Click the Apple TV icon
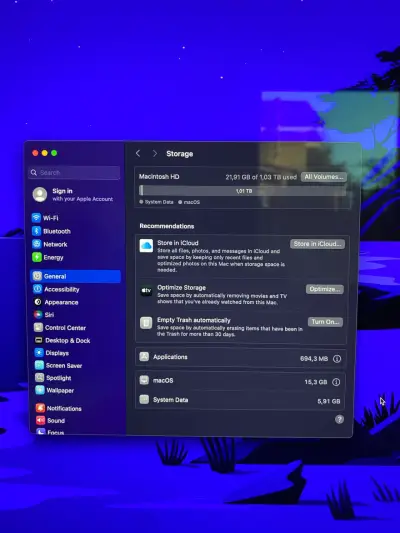 [146, 291]
